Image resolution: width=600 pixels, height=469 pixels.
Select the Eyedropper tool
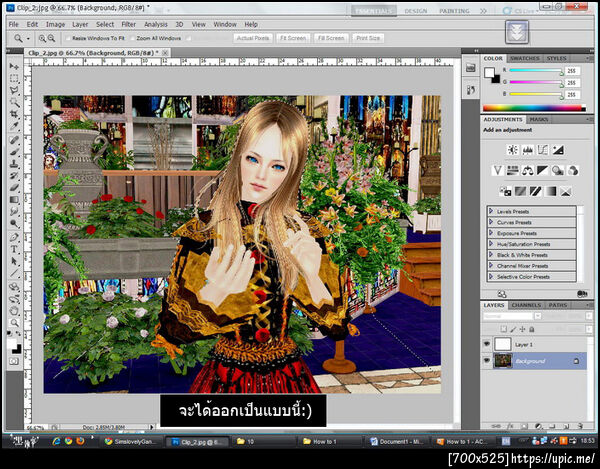(14, 126)
